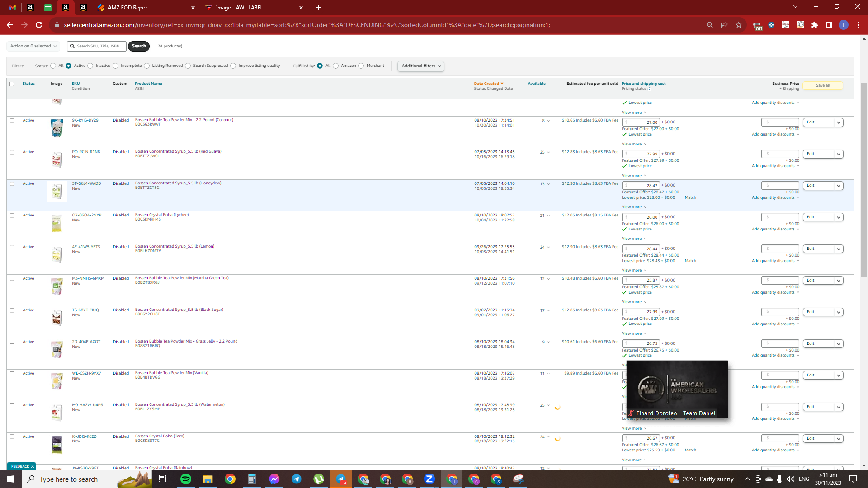This screenshot has width=868, height=488.
Task: Open Messenger from taskbar
Action: [274, 479]
